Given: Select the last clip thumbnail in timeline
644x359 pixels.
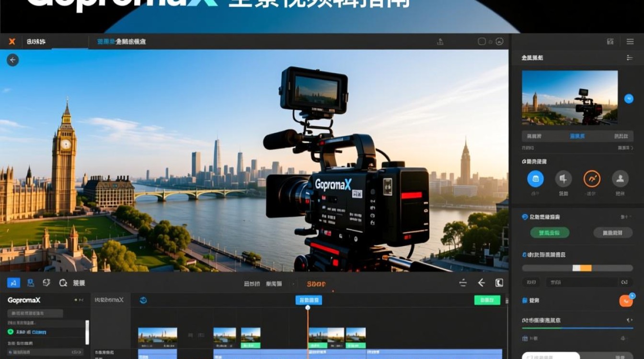Looking at the screenshot, I should point(356,338).
